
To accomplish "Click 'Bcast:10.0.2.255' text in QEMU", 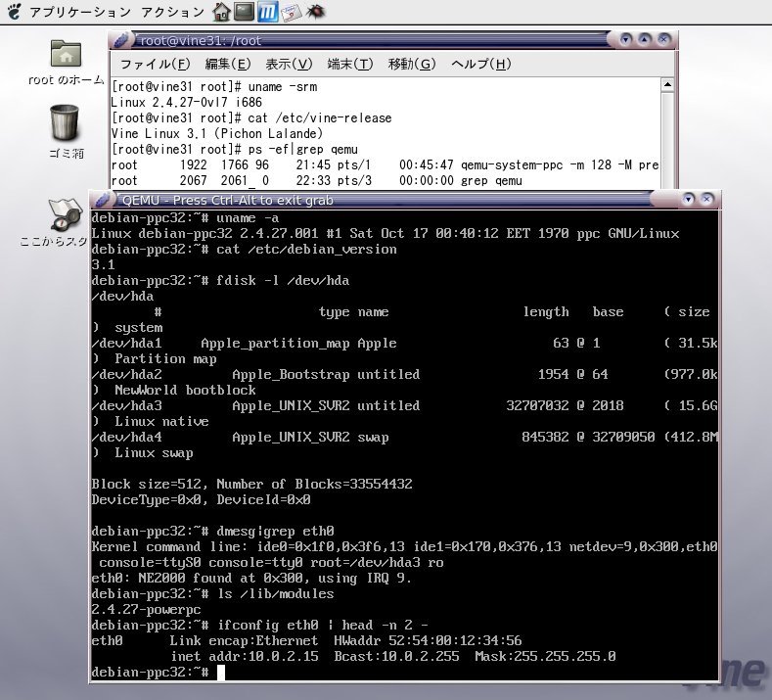I will (x=396, y=657).
